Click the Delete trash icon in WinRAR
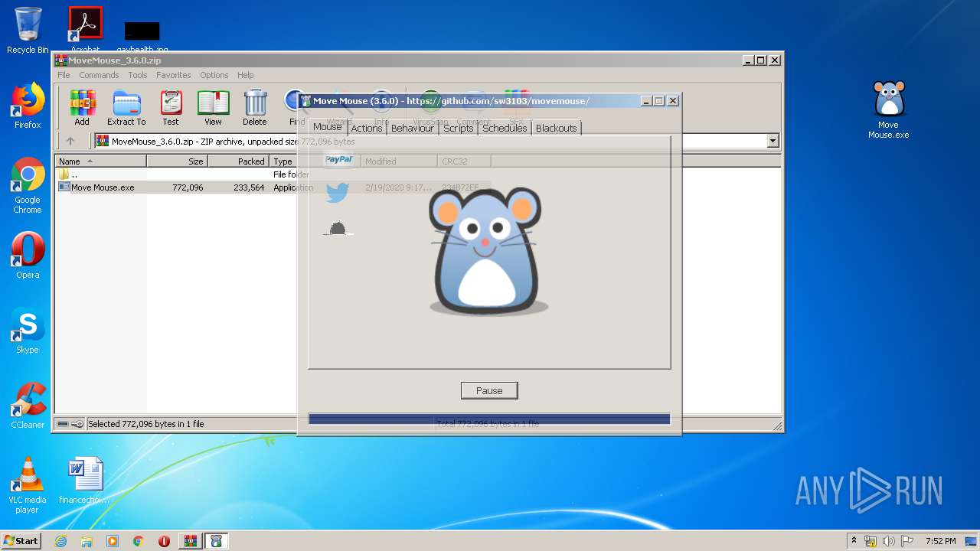The width and height of the screenshot is (980, 551). (255, 107)
